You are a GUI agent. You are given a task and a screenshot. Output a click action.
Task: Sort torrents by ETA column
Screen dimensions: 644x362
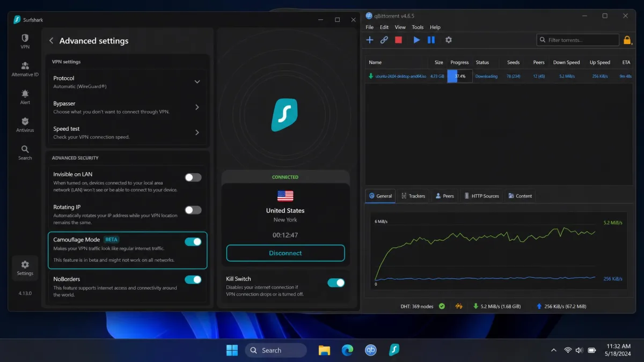626,62
